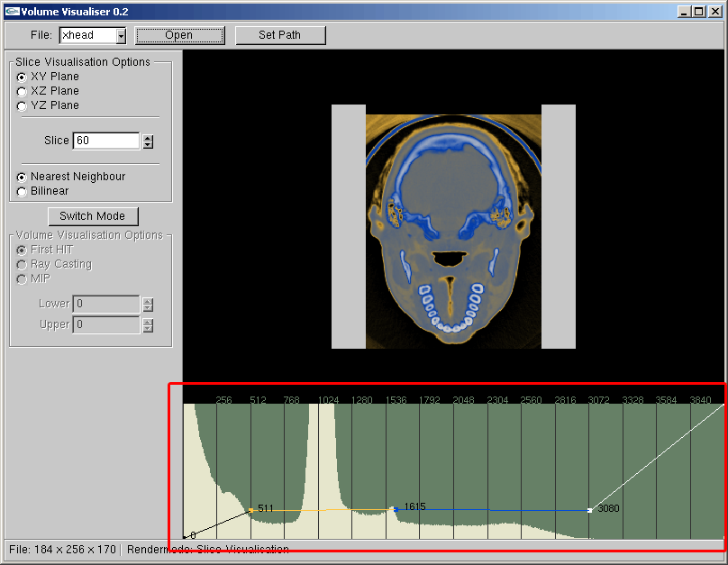The height and width of the screenshot is (565, 728).
Task: Click the Set Path button
Action: [x=279, y=35]
